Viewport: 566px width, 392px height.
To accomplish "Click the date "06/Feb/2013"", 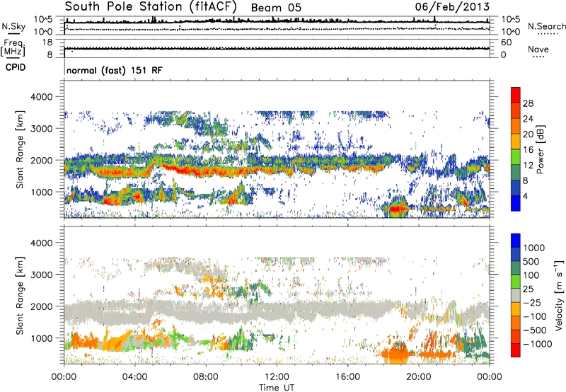I will pos(452,6).
